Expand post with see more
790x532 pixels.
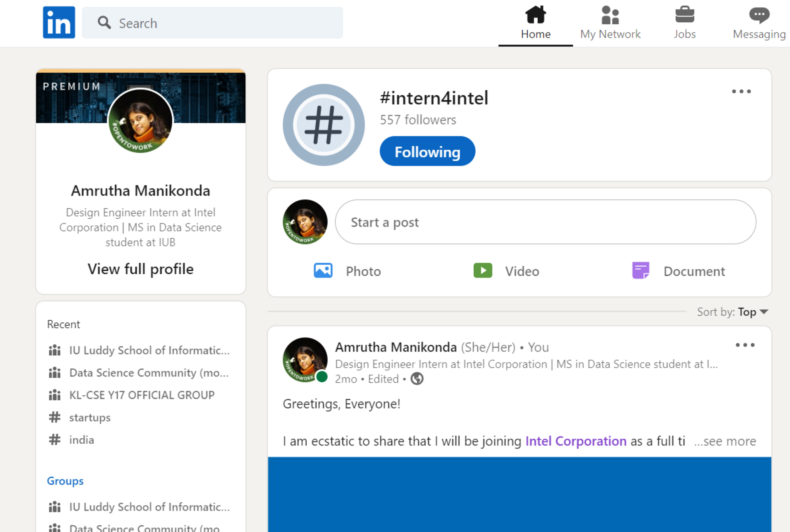tap(725, 441)
